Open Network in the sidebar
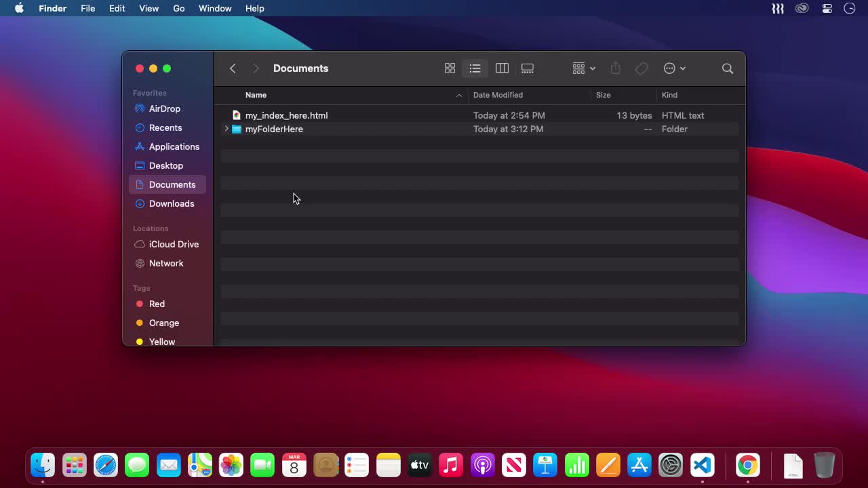Screen dimensions: 868x488 coord(167,263)
